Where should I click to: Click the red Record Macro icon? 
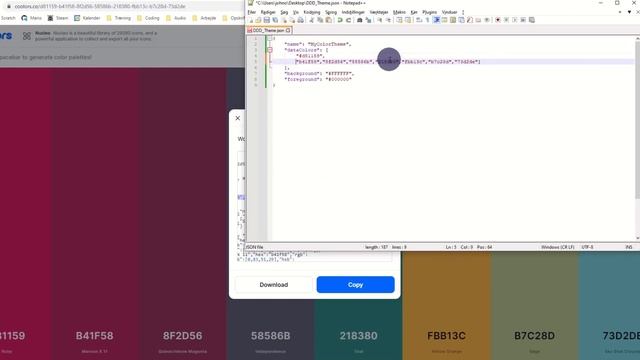click(498, 20)
